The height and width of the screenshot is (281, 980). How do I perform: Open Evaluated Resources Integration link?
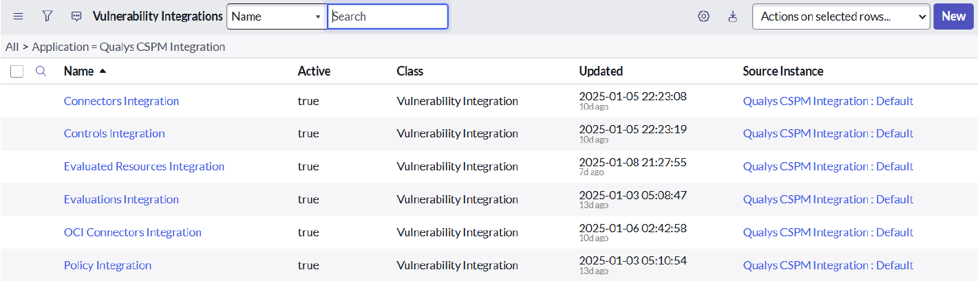(x=144, y=166)
